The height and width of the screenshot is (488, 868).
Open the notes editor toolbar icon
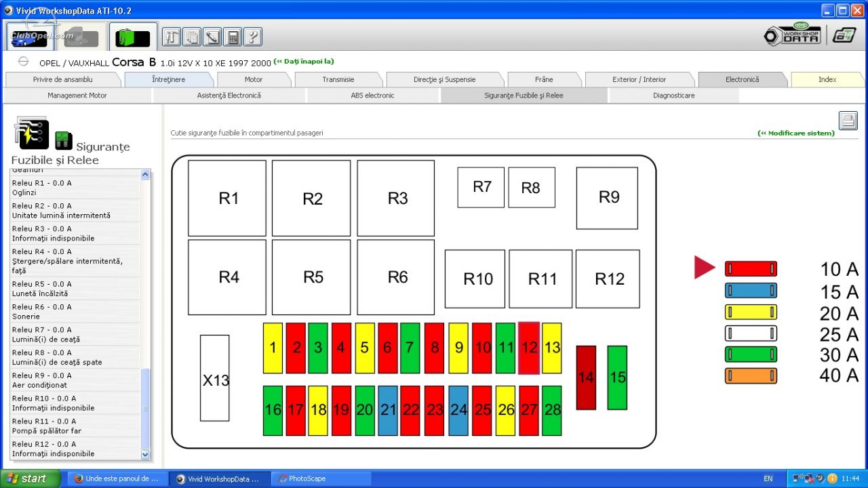tap(212, 37)
